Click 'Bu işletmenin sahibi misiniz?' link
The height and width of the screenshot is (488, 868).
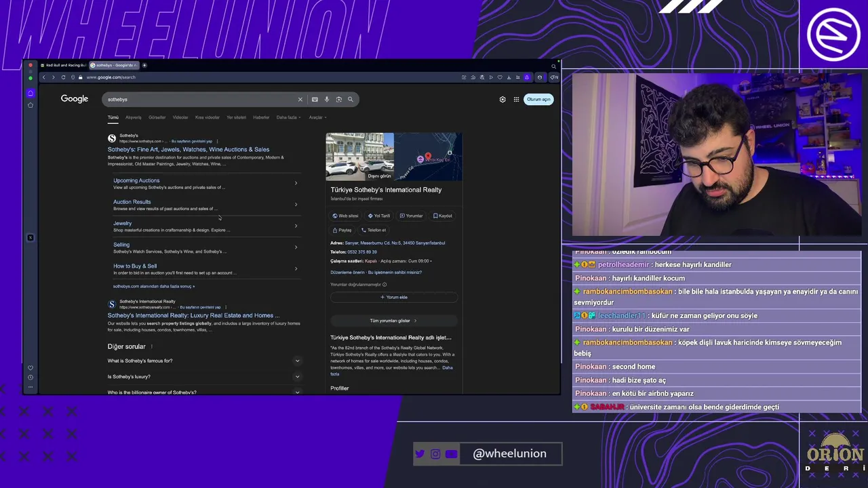395,272
